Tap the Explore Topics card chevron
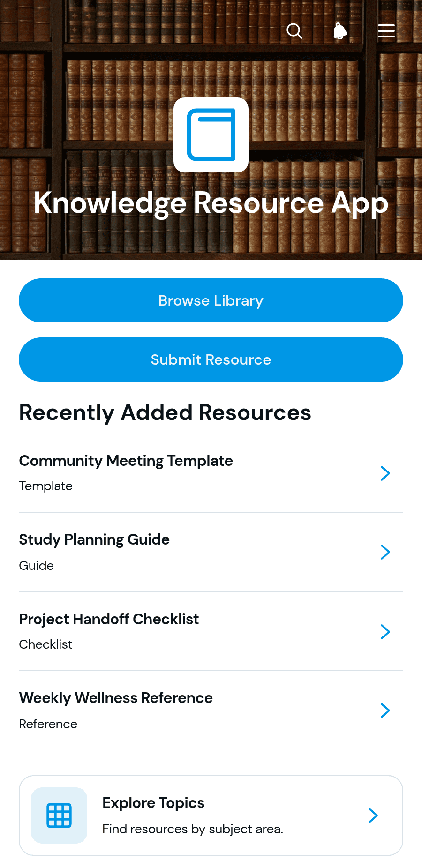The image size is (422, 868). [373, 816]
